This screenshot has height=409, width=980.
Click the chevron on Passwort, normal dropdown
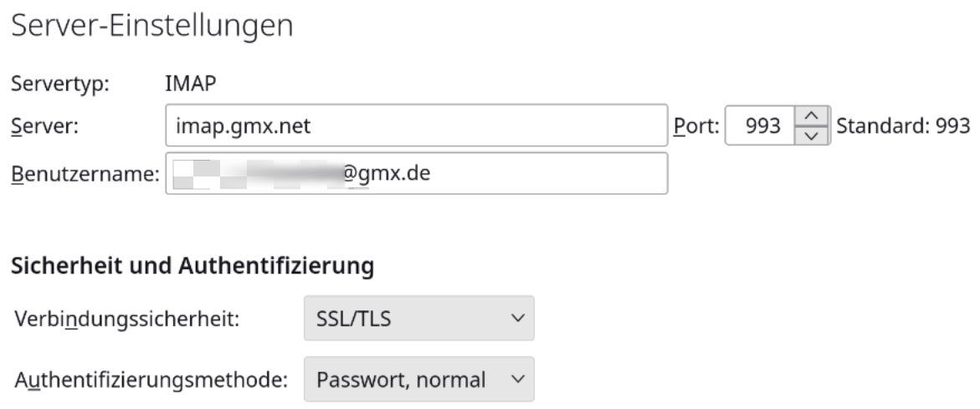518,380
